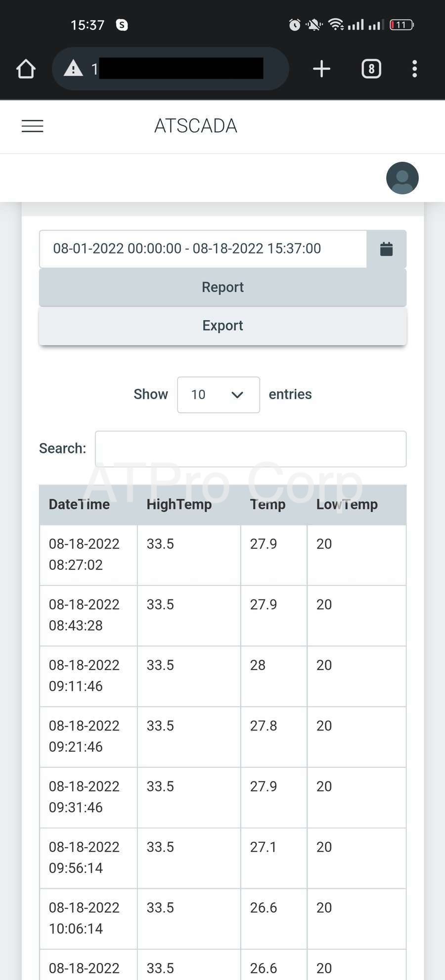Tap the ATSCADA title text
This screenshot has height=980, width=445.
196,126
